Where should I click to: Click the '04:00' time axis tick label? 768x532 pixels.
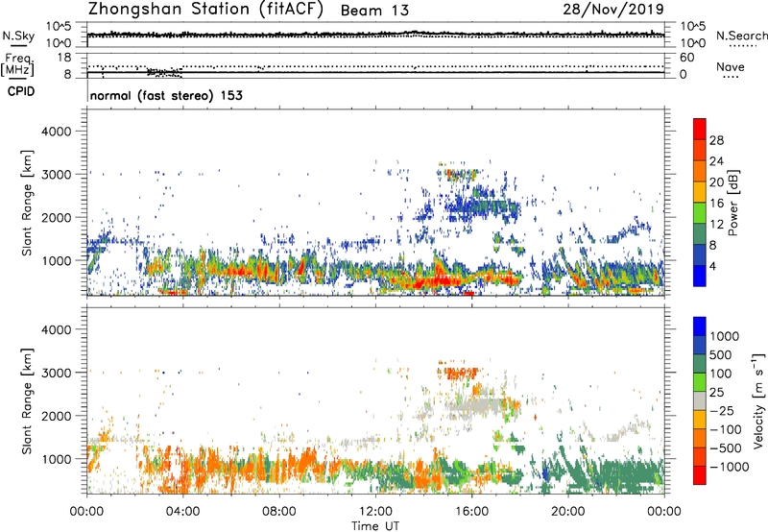182,512
